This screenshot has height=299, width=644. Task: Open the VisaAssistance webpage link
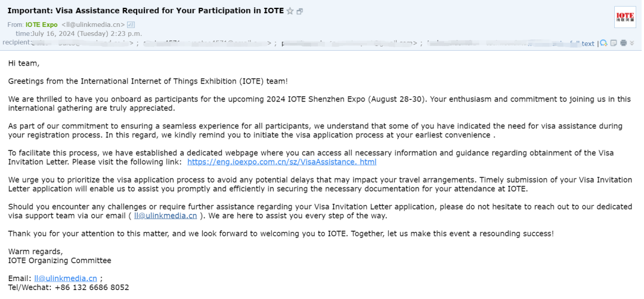tap(281, 162)
